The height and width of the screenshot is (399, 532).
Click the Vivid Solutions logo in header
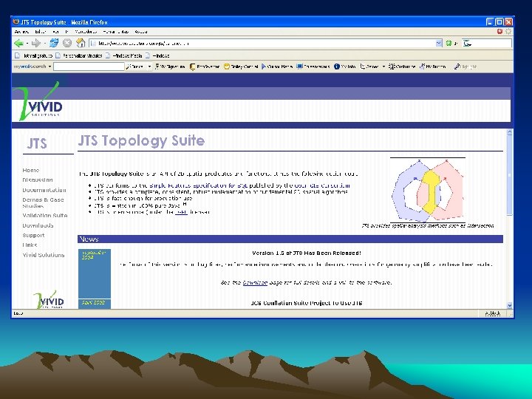pos(39,100)
